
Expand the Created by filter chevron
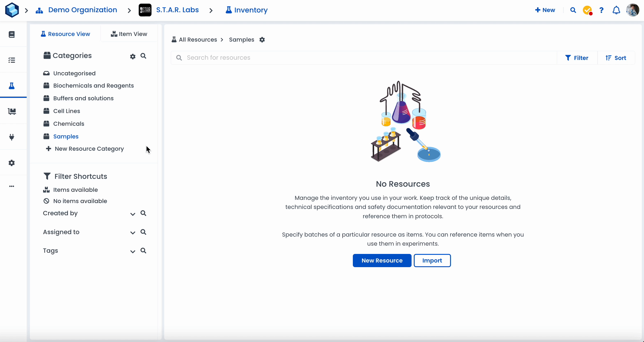click(133, 214)
